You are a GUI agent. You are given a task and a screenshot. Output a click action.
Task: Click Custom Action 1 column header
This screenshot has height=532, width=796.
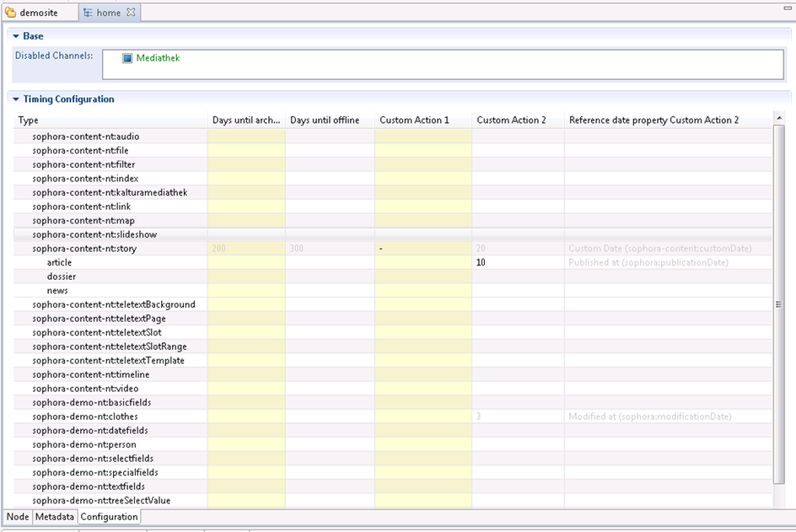[x=423, y=121]
